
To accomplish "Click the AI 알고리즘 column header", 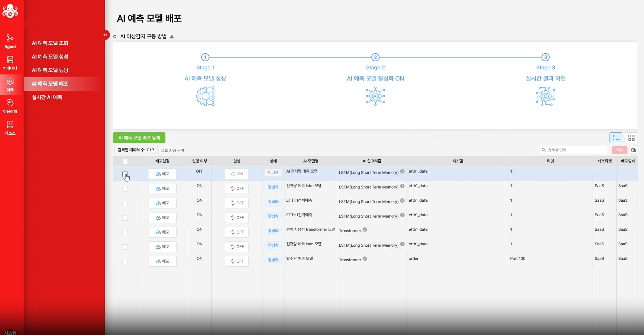I will pyautogui.click(x=372, y=161).
